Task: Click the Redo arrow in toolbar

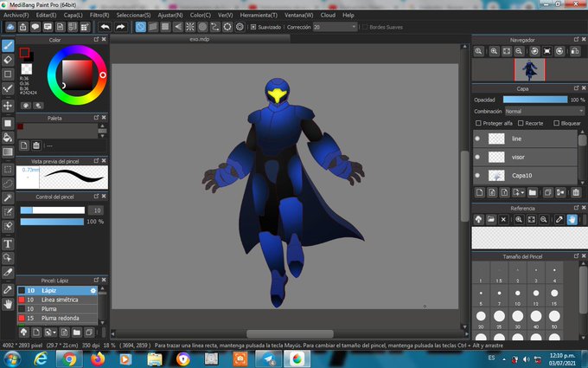Action: (120, 27)
